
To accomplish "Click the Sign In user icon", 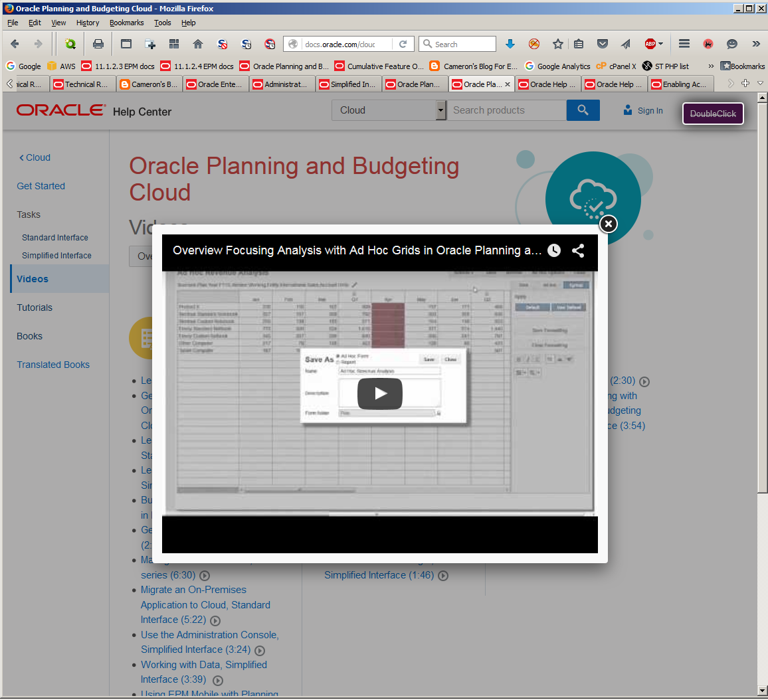I will 627,110.
